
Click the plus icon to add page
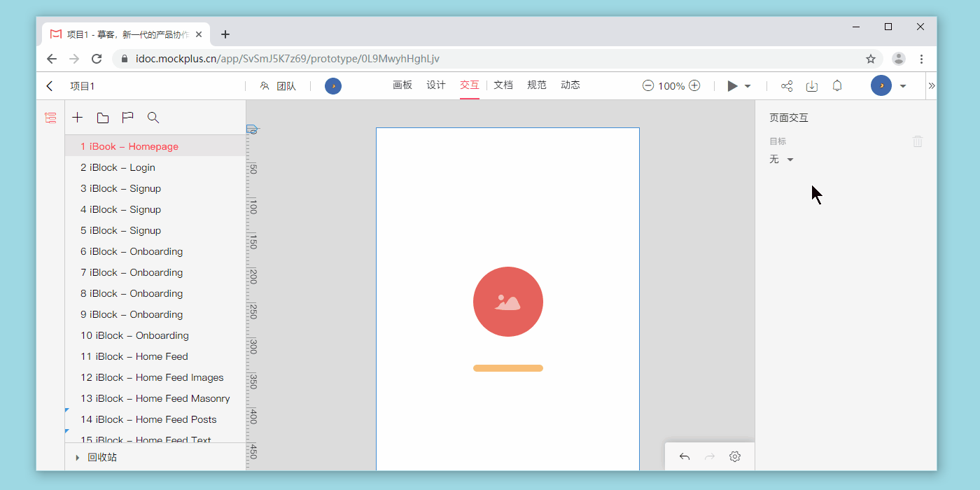pyautogui.click(x=78, y=118)
